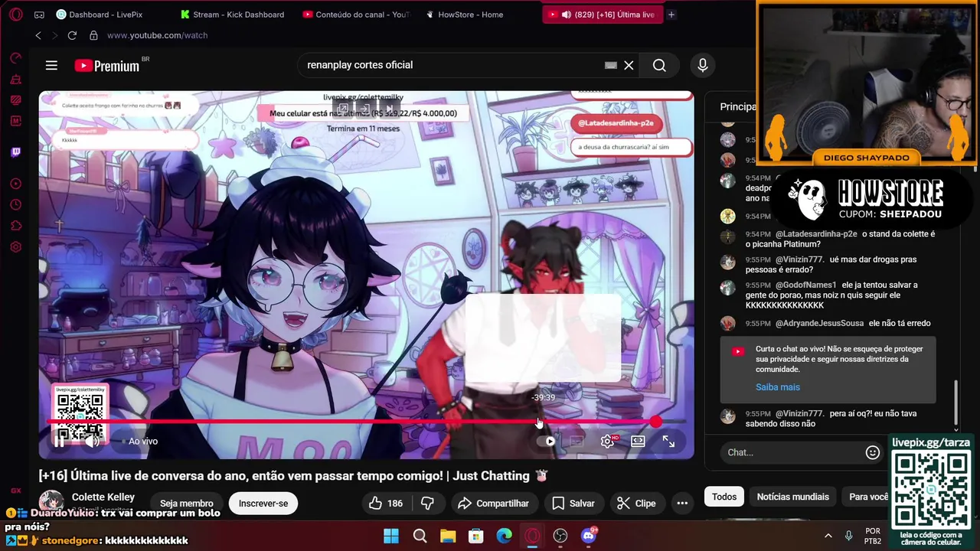The image size is (980, 551).
Task: Open the Opera GX main menu logo
Action: point(15,15)
